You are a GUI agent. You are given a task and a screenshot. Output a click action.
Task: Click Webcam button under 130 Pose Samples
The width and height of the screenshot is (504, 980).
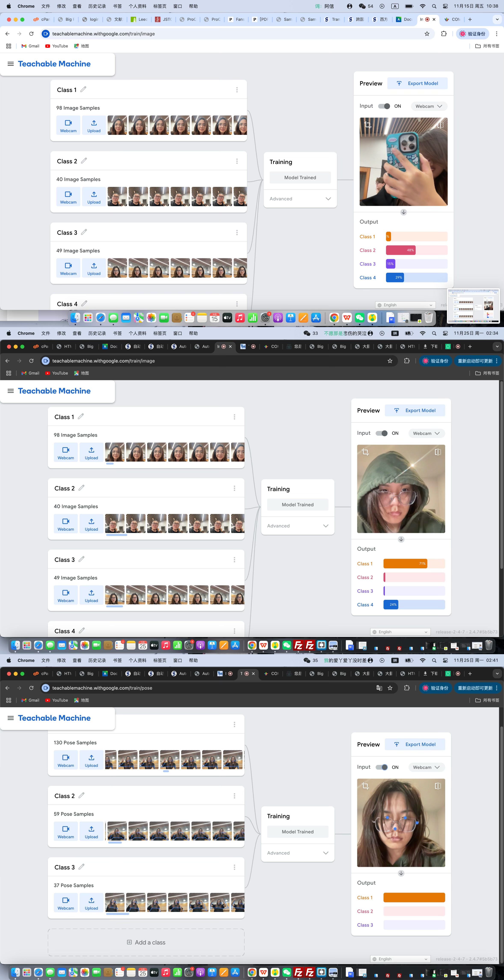pyautogui.click(x=66, y=760)
